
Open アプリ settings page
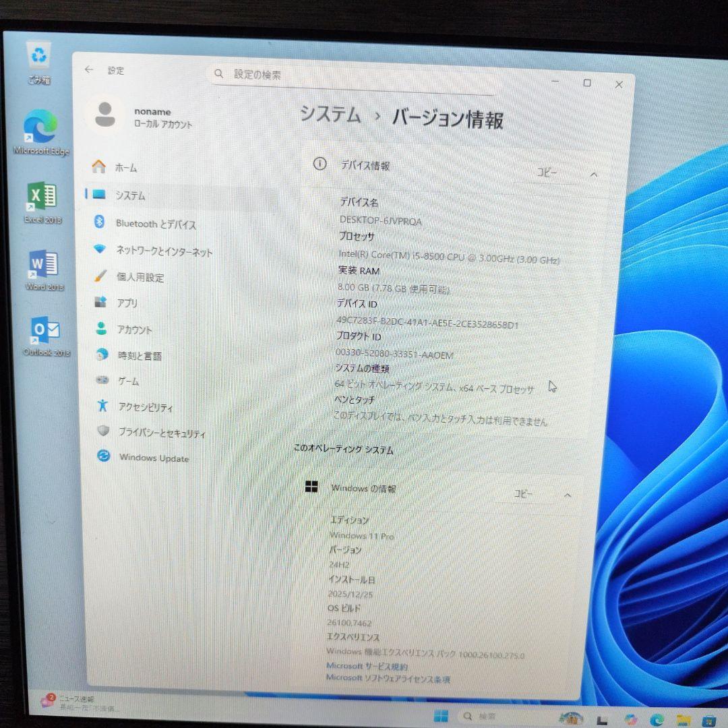[128, 303]
